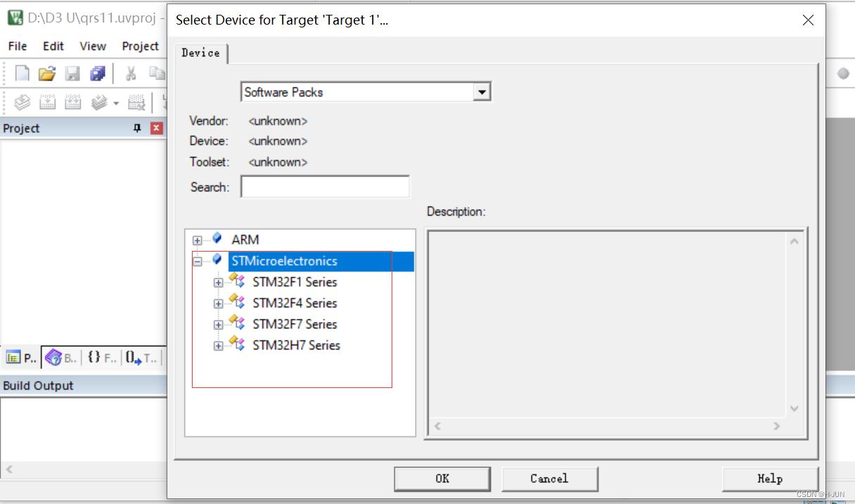Click the Vendor <unknown> value text
The width and height of the screenshot is (855, 504).
coord(278,121)
